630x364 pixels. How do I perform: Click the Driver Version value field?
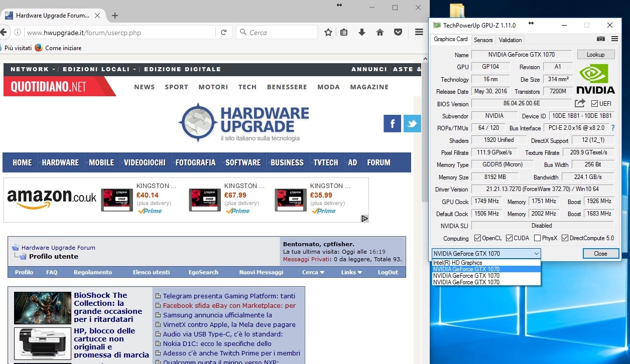tap(543, 189)
